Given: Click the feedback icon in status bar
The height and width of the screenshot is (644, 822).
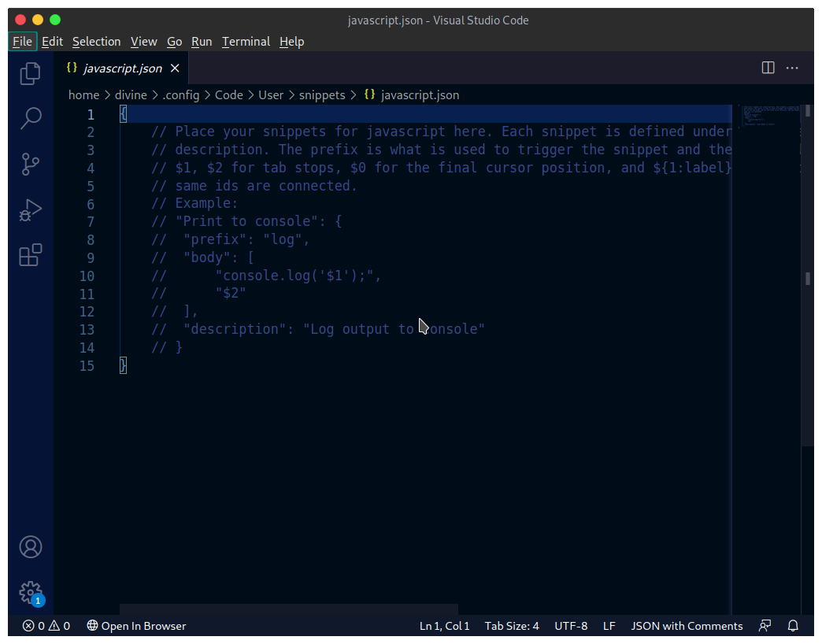Looking at the screenshot, I should (765, 626).
